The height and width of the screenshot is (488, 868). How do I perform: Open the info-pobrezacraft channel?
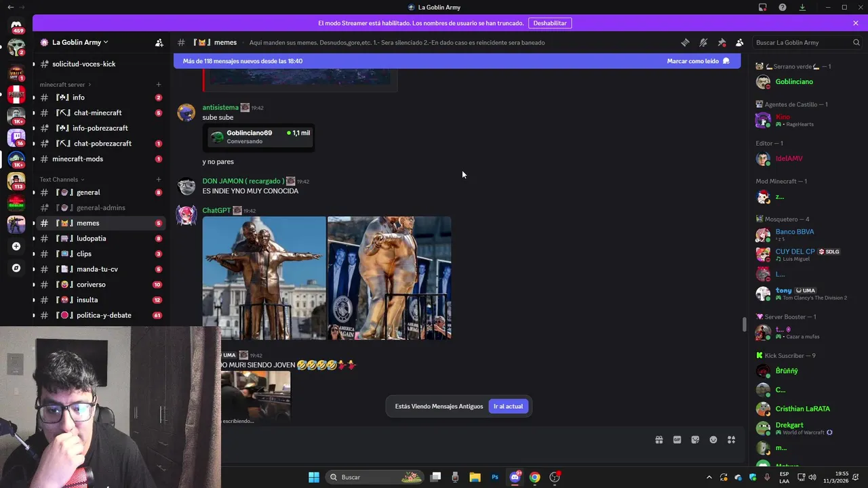pyautogui.click(x=100, y=128)
